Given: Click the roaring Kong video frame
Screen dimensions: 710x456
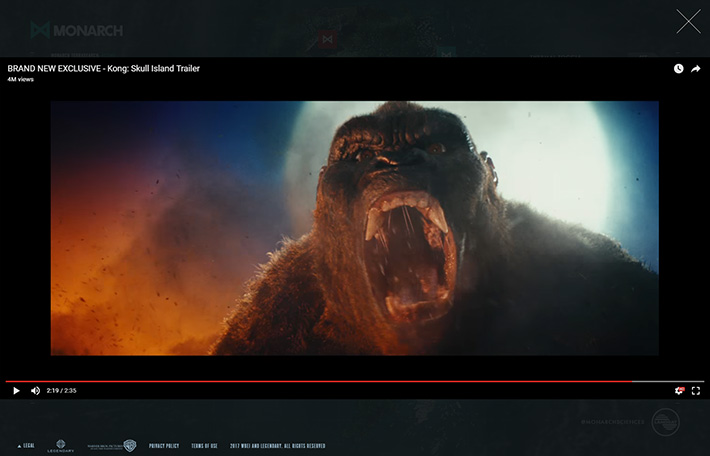Looking at the screenshot, I should pyautogui.click(x=355, y=228).
